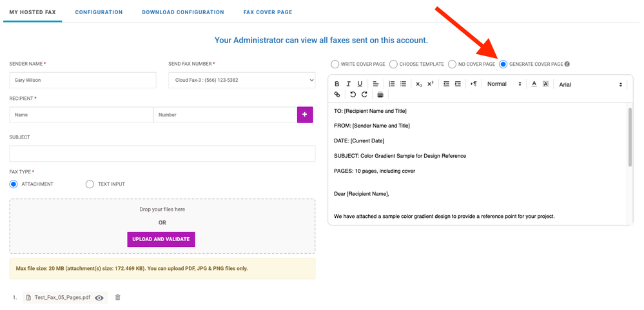
Task: Open the Send Fax Number dropdown
Action: tap(242, 81)
